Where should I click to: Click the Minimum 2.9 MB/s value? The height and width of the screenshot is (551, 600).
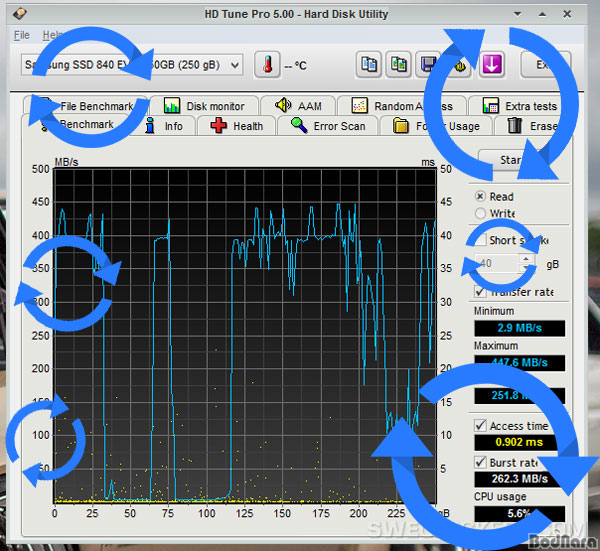click(520, 328)
